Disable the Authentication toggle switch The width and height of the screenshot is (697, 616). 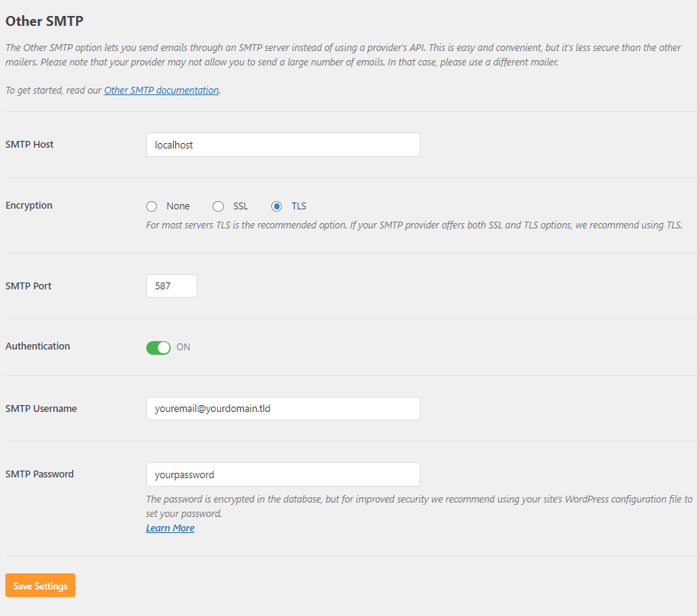[158, 347]
